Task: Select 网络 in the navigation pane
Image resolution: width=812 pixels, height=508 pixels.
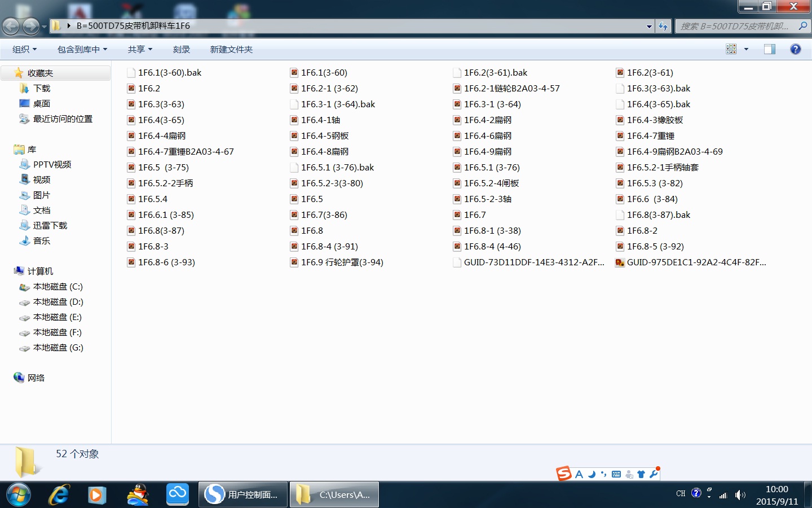Action: (36, 378)
